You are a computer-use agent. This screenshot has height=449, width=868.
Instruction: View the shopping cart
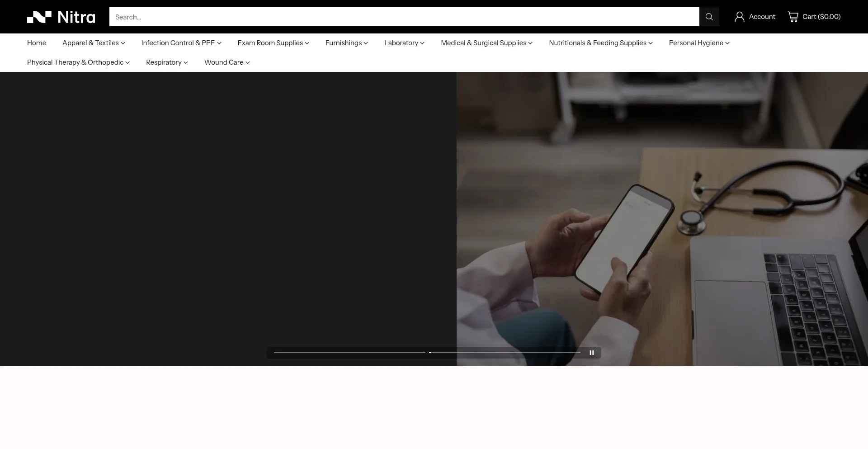click(x=814, y=17)
